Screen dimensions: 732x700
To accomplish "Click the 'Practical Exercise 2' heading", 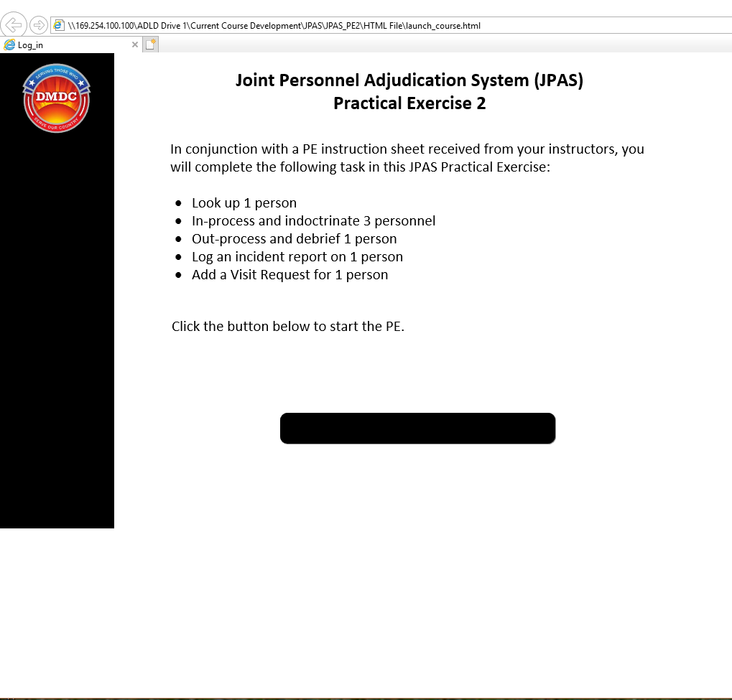I will coord(409,103).
